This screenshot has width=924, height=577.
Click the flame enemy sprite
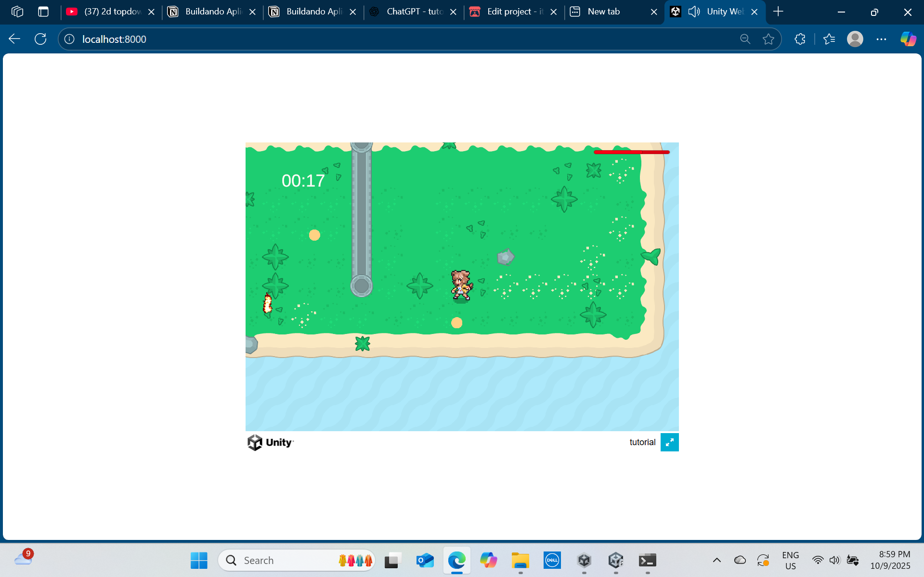[x=268, y=303]
